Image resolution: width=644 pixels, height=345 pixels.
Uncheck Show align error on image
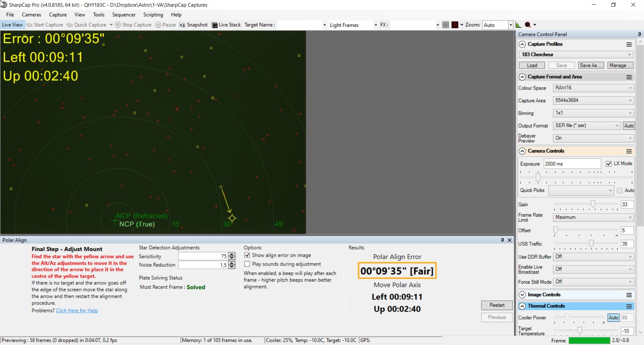tap(247, 255)
